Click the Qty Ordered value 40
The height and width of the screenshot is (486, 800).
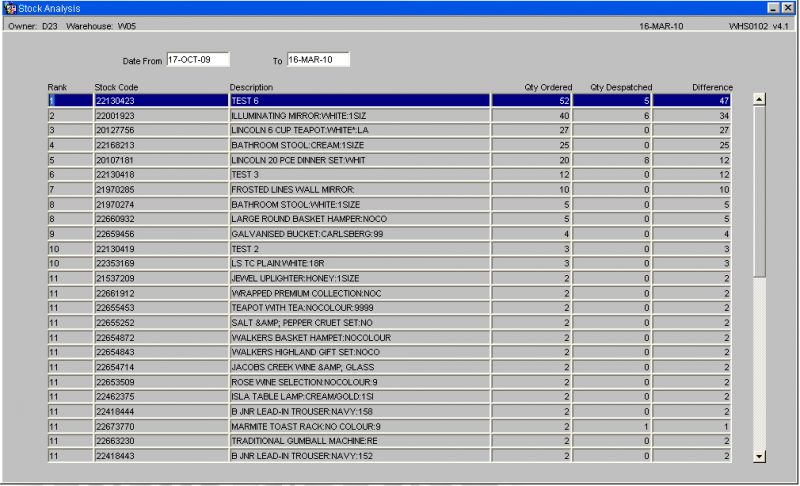coord(531,116)
